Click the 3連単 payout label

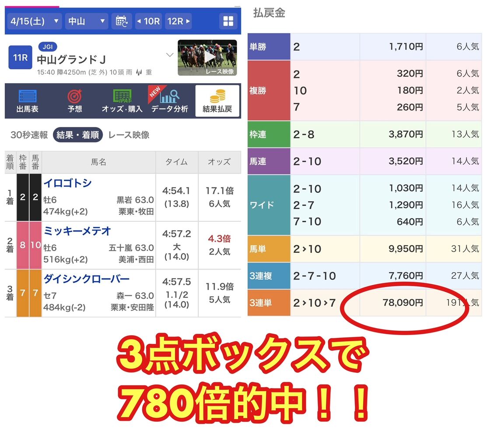(x=269, y=303)
